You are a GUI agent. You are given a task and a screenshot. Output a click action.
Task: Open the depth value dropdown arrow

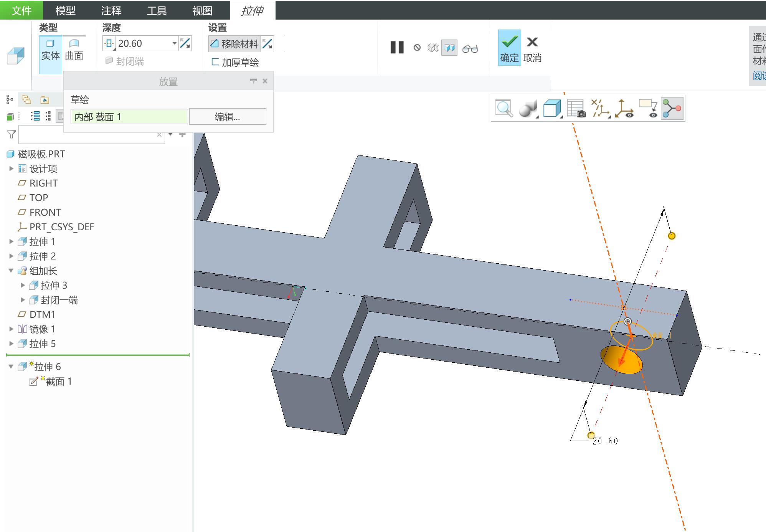174,43
